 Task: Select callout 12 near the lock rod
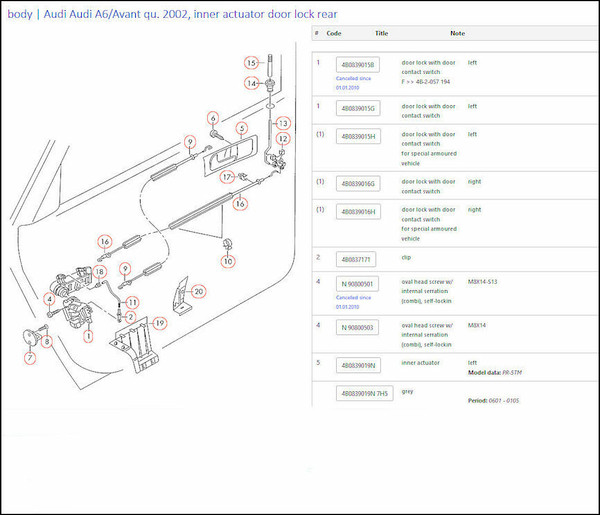click(283, 139)
